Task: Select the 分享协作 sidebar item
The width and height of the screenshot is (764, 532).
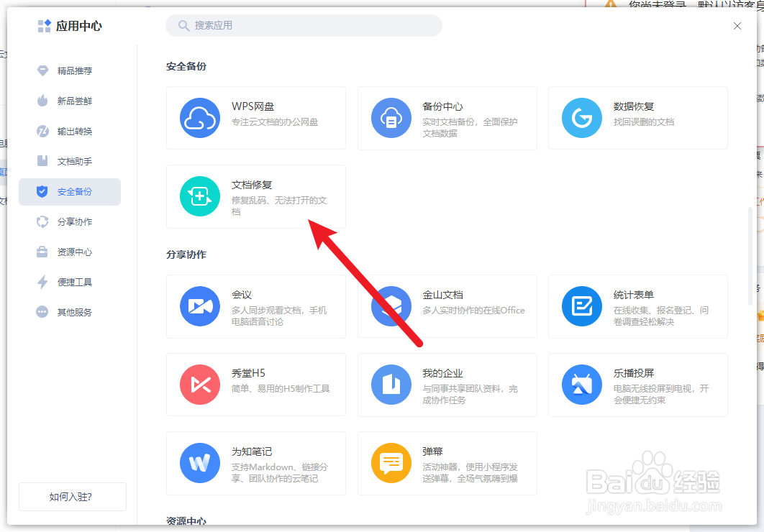Action: (70, 221)
